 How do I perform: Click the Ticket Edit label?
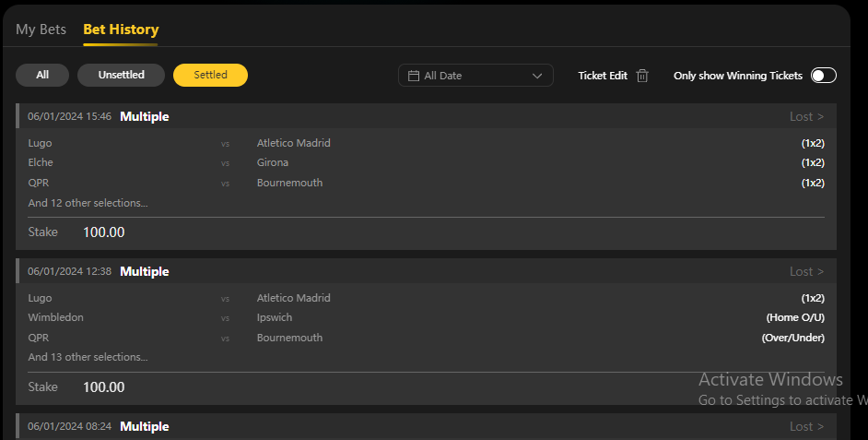(603, 76)
